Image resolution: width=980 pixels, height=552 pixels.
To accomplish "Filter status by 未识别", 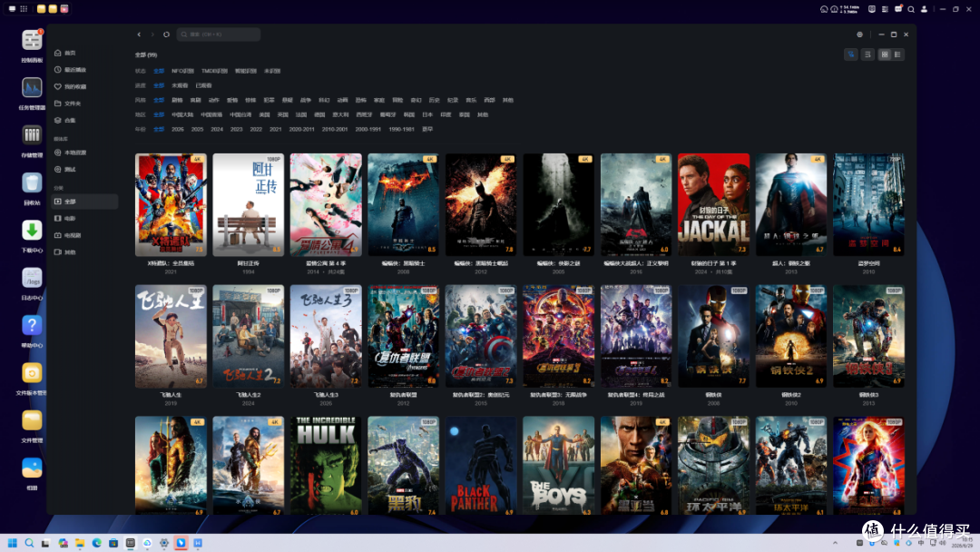I will pyautogui.click(x=272, y=71).
